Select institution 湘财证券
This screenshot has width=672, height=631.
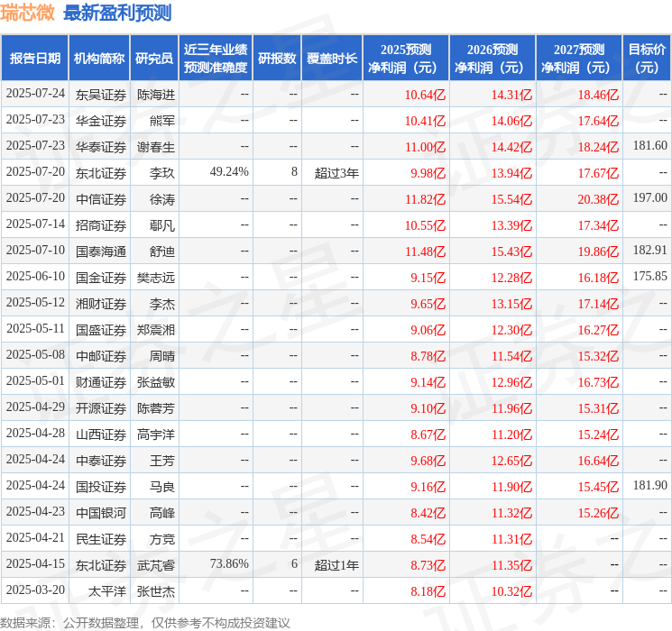[101, 304]
